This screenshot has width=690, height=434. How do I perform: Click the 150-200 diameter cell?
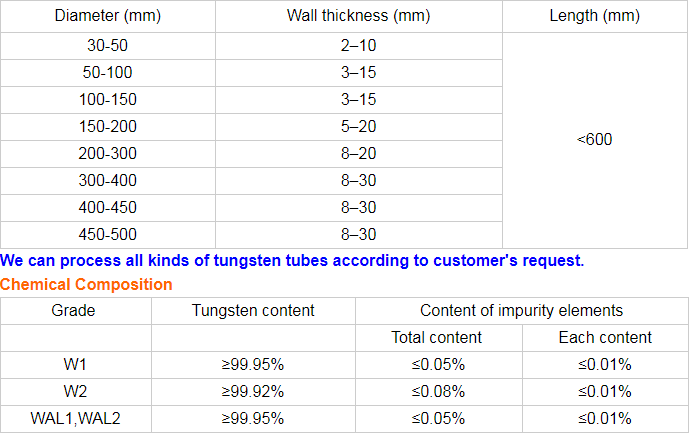[108, 127]
